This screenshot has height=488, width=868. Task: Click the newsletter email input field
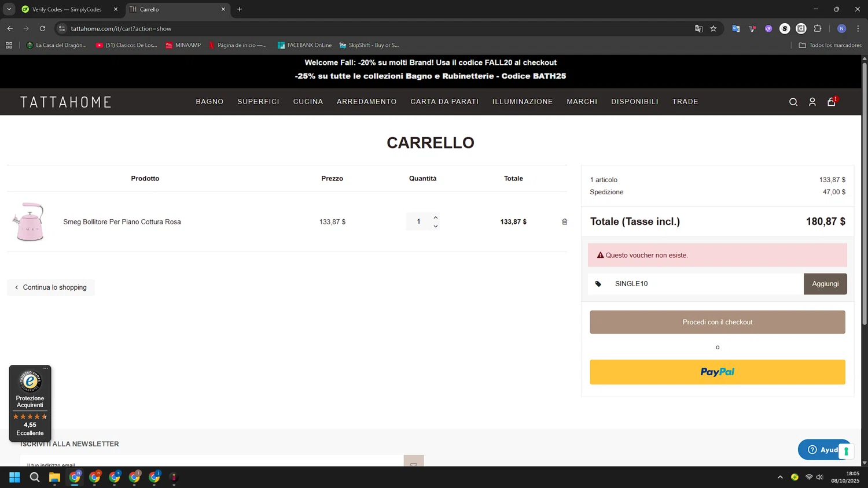click(212, 461)
